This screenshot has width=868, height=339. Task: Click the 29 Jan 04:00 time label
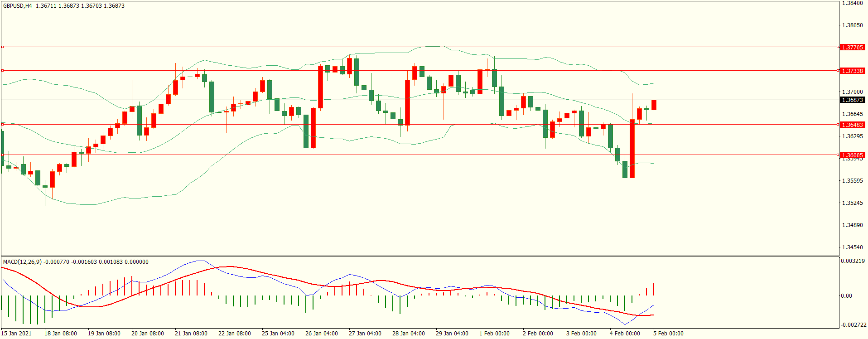452,334
